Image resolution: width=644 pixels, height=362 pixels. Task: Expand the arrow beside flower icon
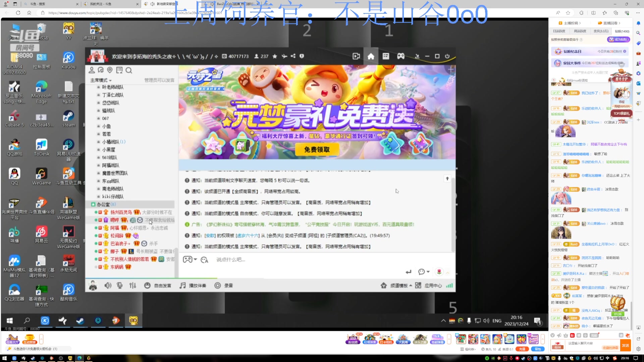click(447, 272)
